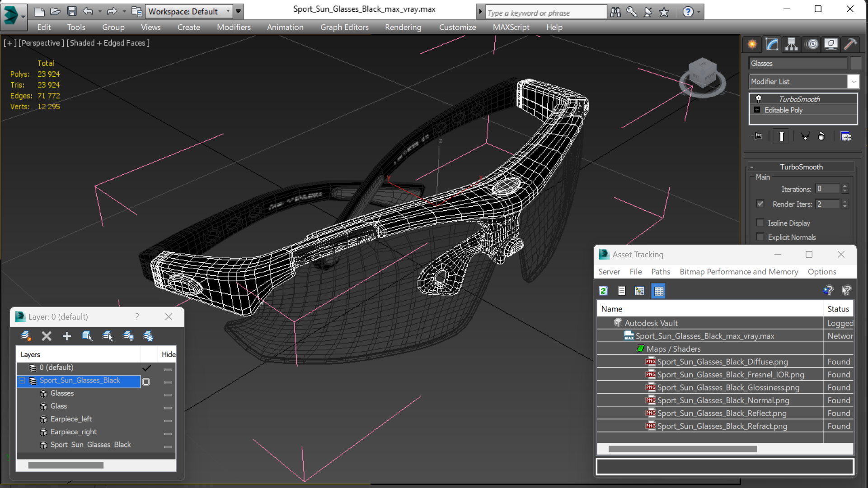Collapse the TurboSmooth rollout minus
868x488 pixels.
click(752, 167)
